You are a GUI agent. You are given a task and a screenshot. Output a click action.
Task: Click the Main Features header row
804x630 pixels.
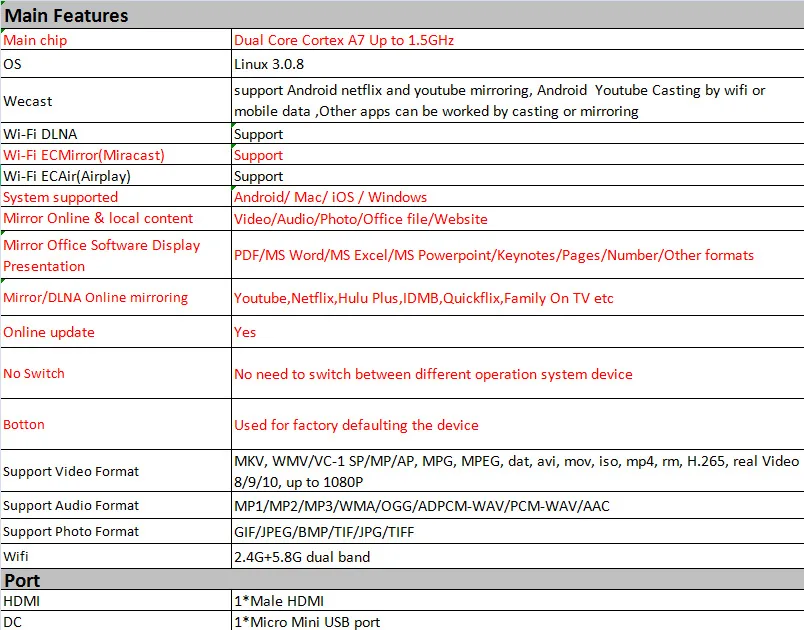point(400,15)
